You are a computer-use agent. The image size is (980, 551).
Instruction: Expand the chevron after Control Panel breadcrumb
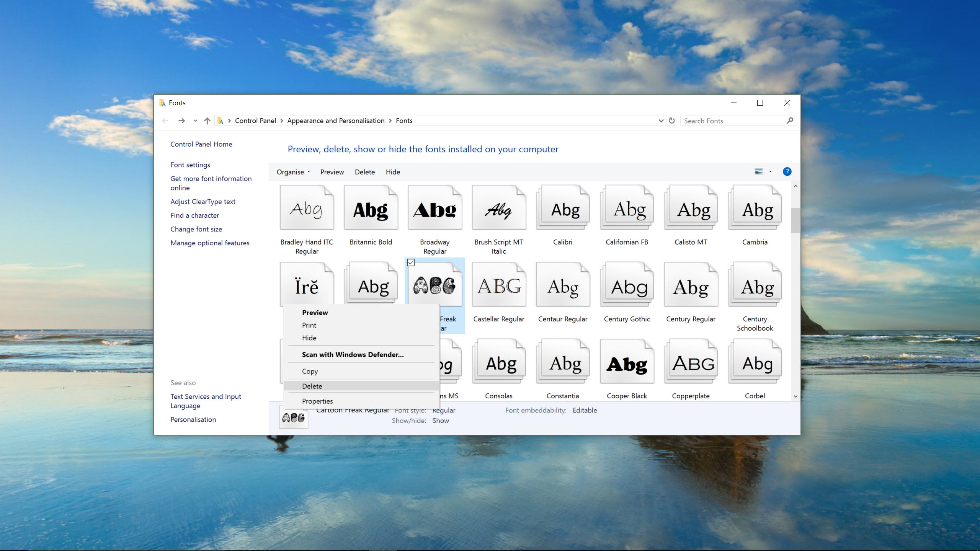[x=282, y=121]
